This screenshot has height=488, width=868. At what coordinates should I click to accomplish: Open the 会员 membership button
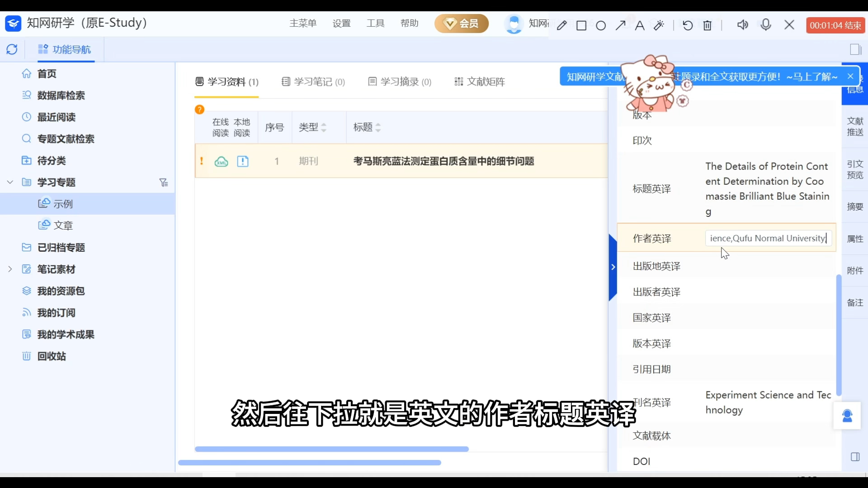[x=462, y=23]
